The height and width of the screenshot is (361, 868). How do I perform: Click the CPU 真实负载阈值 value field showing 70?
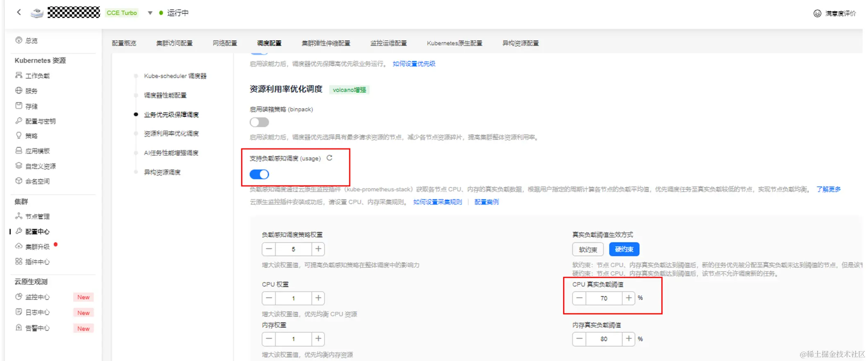coord(604,298)
